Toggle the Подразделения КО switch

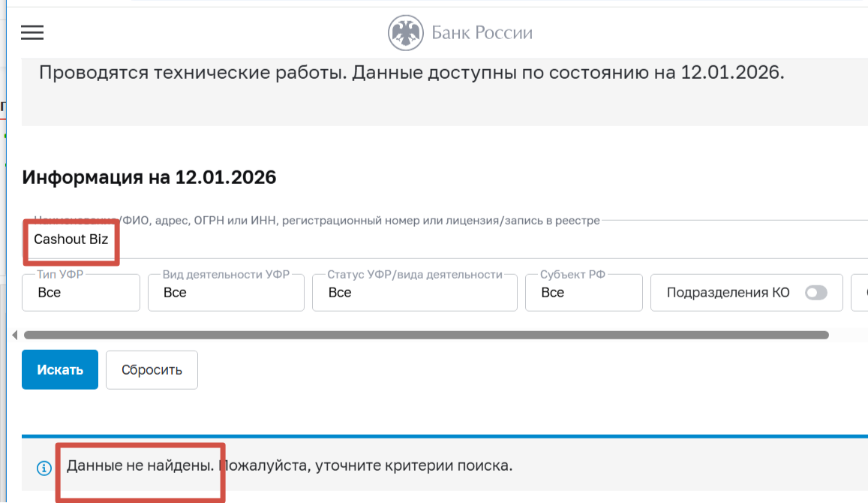coord(815,293)
